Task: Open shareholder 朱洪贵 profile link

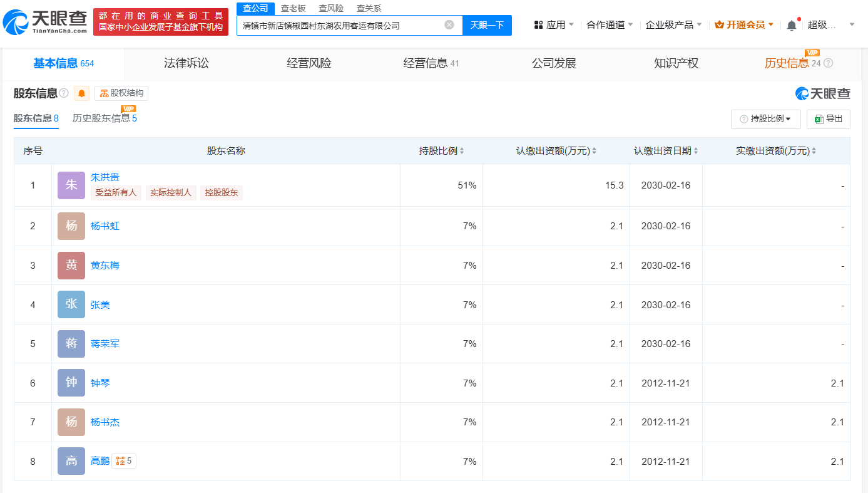Action: (x=105, y=177)
